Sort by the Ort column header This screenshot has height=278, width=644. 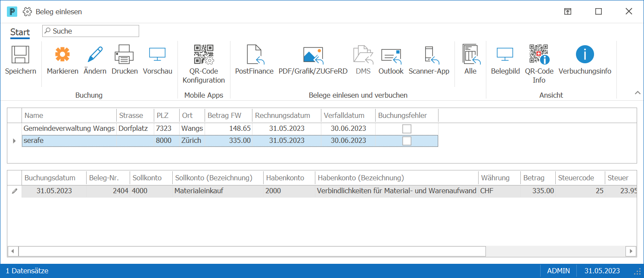click(x=192, y=115)
